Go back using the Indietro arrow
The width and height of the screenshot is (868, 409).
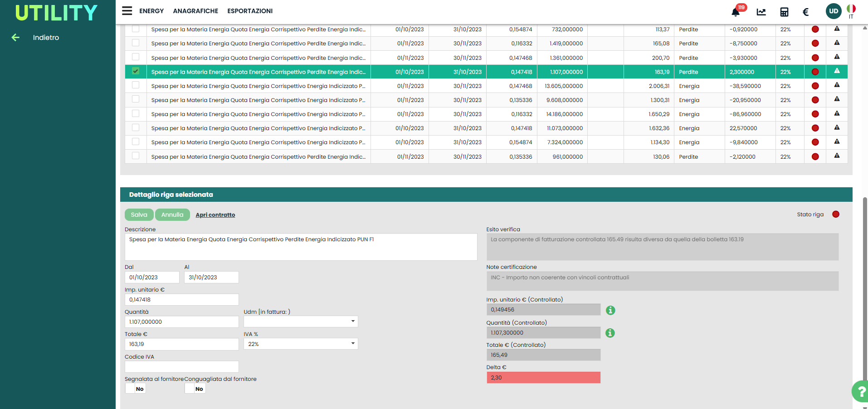15,38
